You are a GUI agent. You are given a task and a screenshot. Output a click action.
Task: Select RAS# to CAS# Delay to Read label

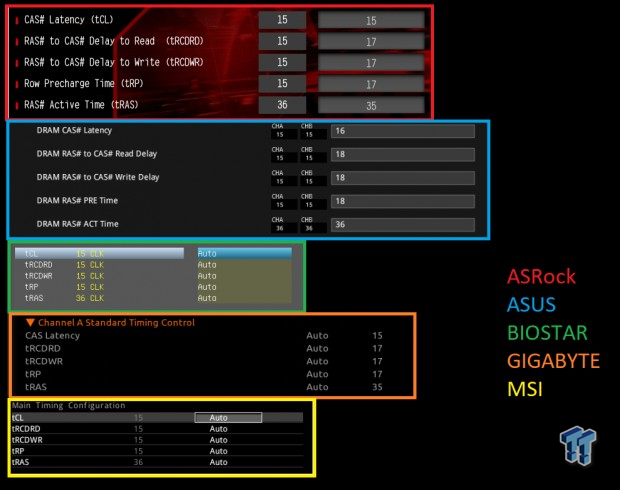(x=113, y=41)
